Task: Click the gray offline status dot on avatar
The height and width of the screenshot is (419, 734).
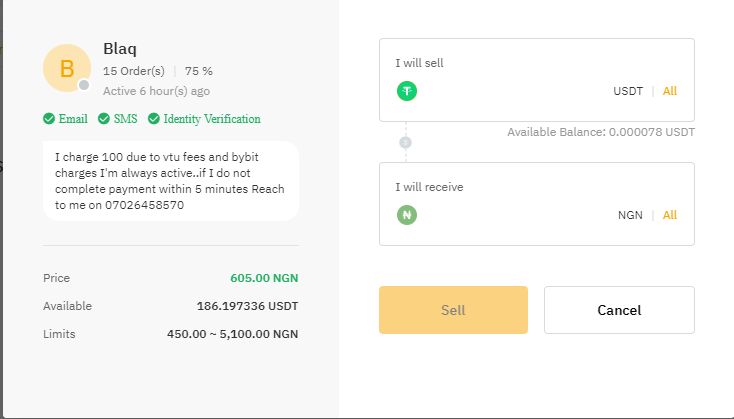Action: 84,85
